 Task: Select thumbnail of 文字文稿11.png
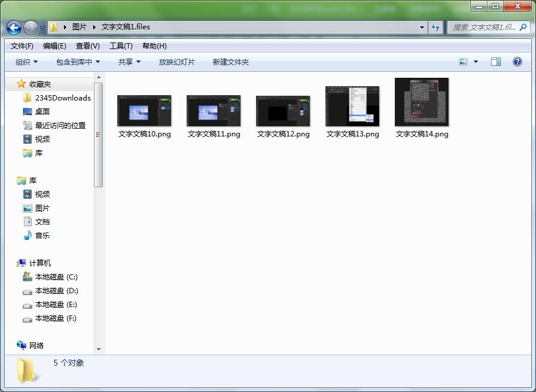click(214, 111)
